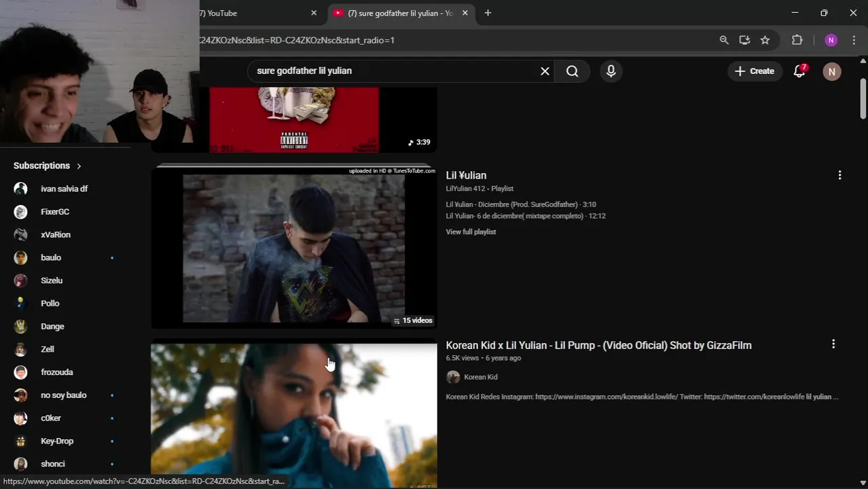The width and height of the screenshot is (868, 489).
Task: Play Lil Yulian- 6 de diciembre mixtape completo
Action: coord(526,216)
